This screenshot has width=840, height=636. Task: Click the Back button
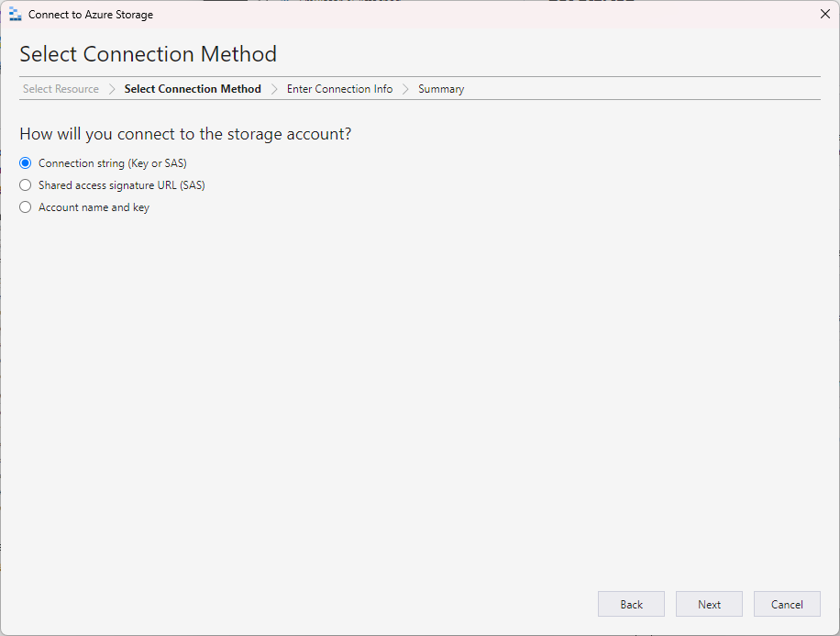[631, 605]
